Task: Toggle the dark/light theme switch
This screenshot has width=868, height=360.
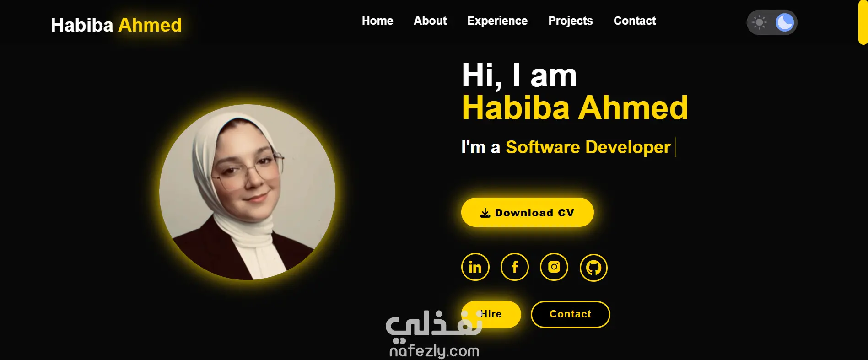Action: pyautogui.click(x=772, y=22)
